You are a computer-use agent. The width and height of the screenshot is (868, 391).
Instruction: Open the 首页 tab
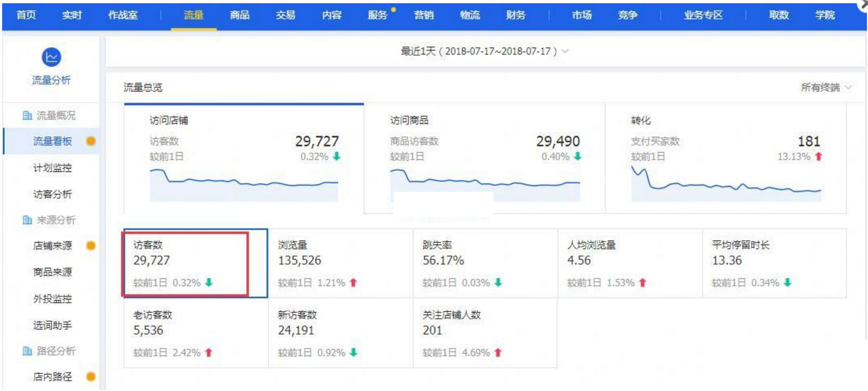click(26, 15)
